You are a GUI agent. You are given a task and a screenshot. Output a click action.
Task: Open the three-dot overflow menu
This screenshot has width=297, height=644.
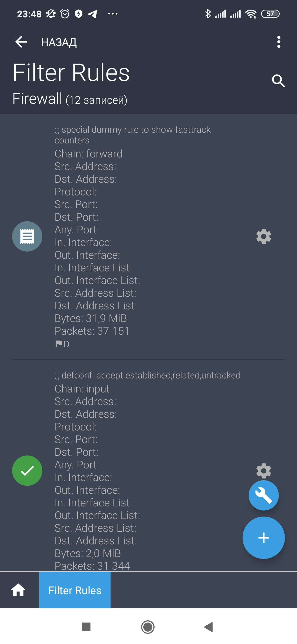[279, 42]
